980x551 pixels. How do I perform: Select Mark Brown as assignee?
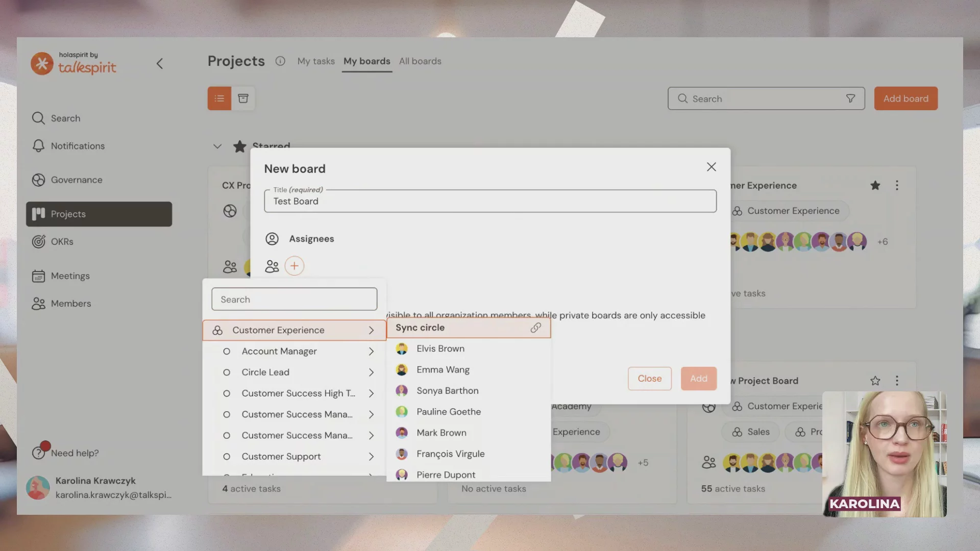click(469, 433)
